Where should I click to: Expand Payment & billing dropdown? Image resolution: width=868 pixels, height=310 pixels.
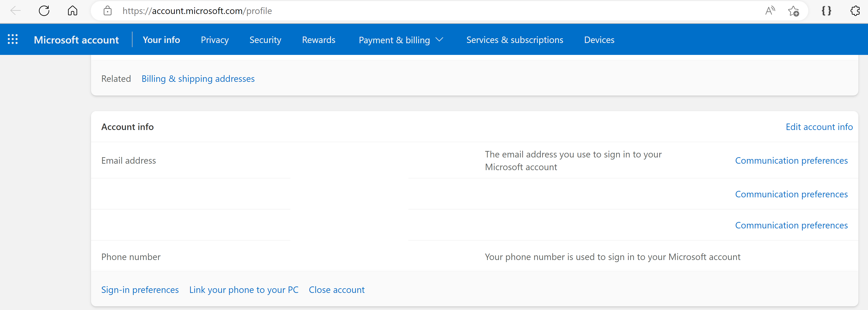pos(401,40)
